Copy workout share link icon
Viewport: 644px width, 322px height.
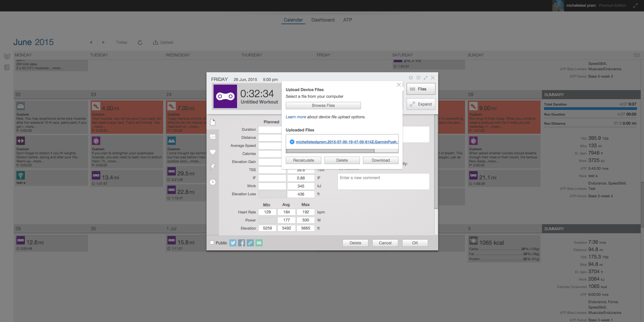[x=250, y=243]
